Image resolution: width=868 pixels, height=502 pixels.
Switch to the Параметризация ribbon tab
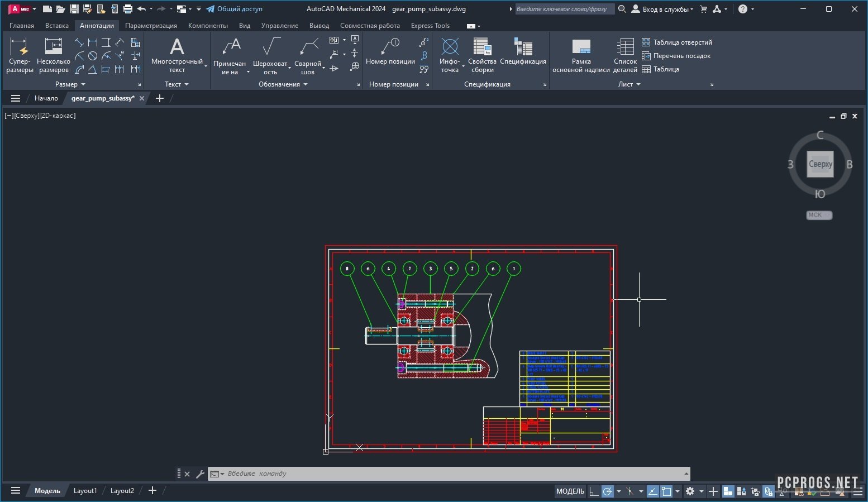(151, 25)
